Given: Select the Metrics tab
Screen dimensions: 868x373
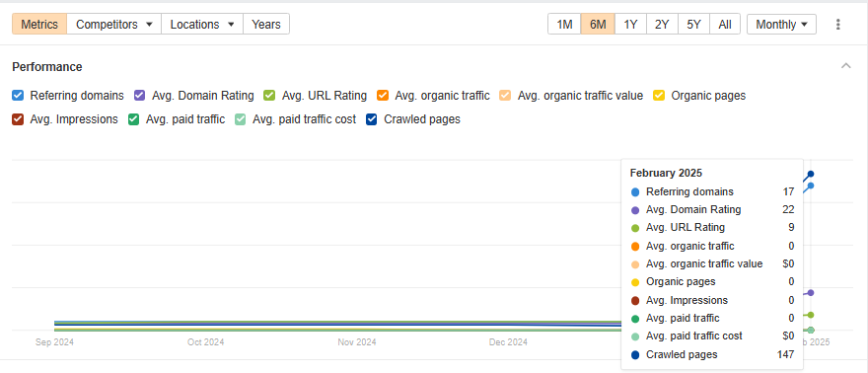Looking at the screenshot, I should (39, 25).
